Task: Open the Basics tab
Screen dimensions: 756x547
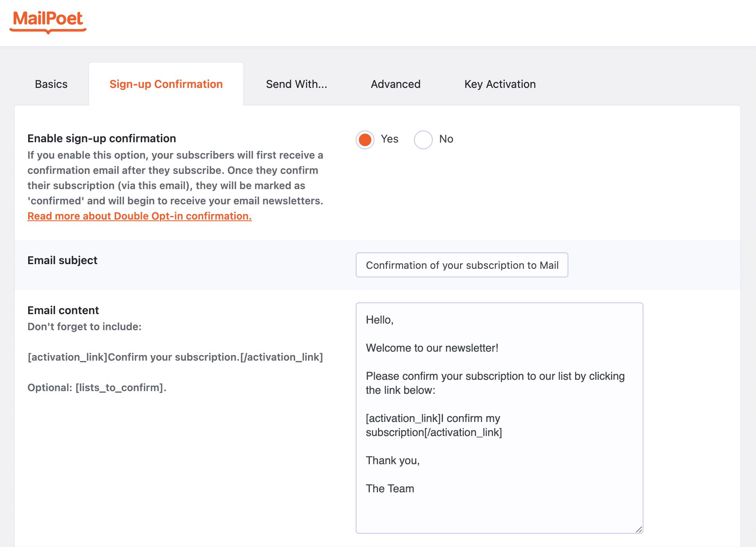Action: coord(51,84)
